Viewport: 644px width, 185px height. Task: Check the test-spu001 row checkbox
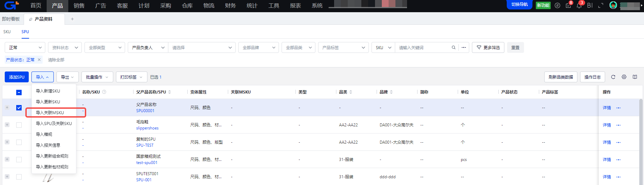19,160
